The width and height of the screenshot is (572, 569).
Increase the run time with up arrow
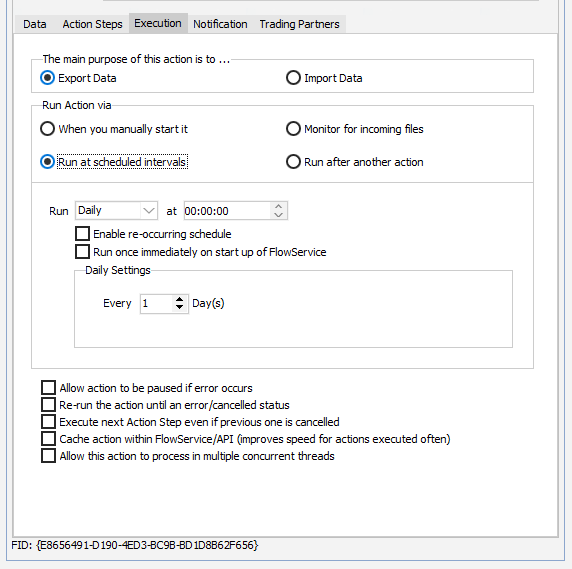coord(279,206)
